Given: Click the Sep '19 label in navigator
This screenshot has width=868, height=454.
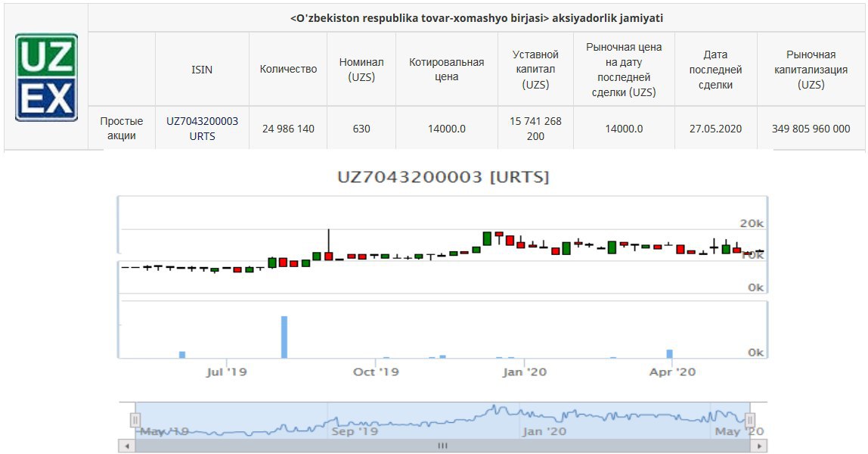Looking at the screenshot, I should click(x=355, y=431).
